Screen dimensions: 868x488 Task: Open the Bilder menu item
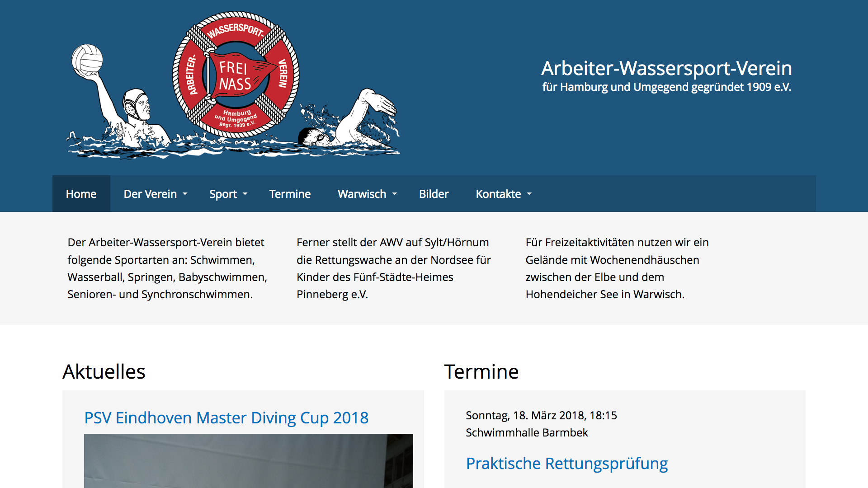(x=434, y=194)
